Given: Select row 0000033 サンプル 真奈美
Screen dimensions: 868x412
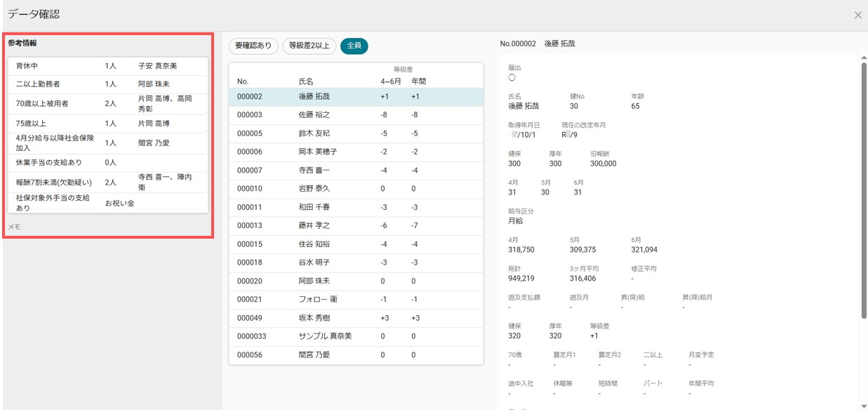Looking at the screenshot, I should (x=356, y=336).
